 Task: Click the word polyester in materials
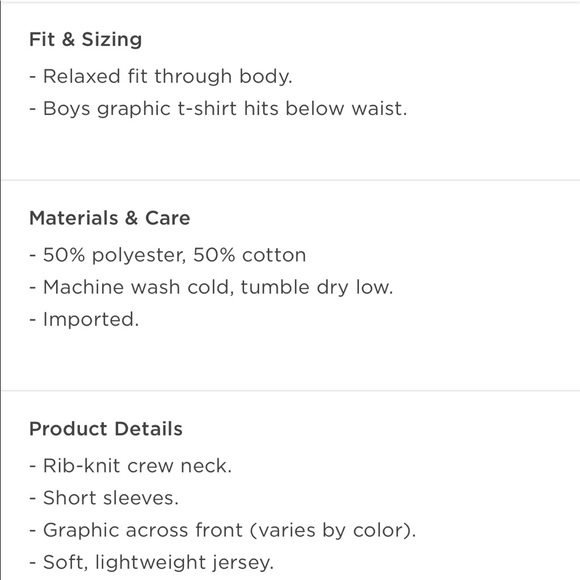tap(139, 256)
